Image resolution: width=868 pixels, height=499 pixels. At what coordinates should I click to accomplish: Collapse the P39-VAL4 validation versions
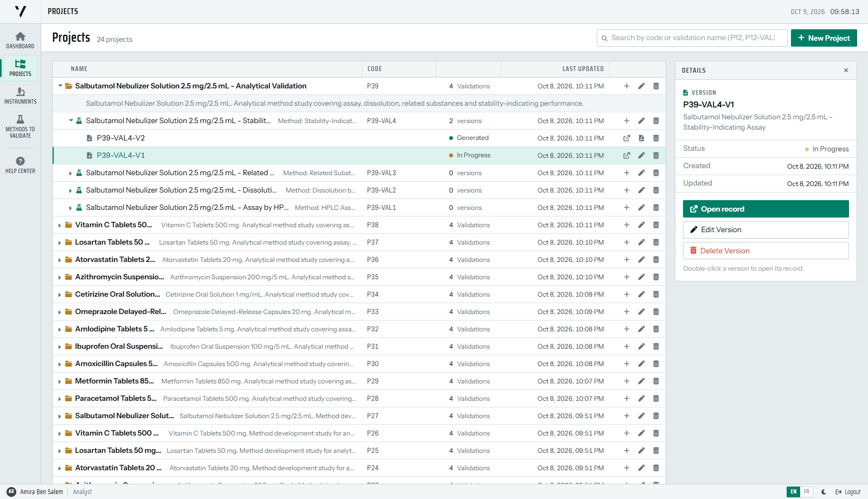[71, 121]
